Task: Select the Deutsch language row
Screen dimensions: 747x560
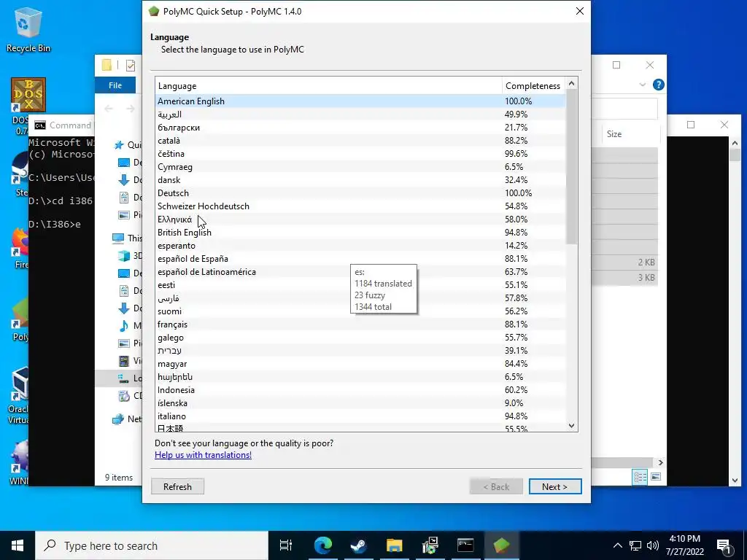Action: point(360,192)
